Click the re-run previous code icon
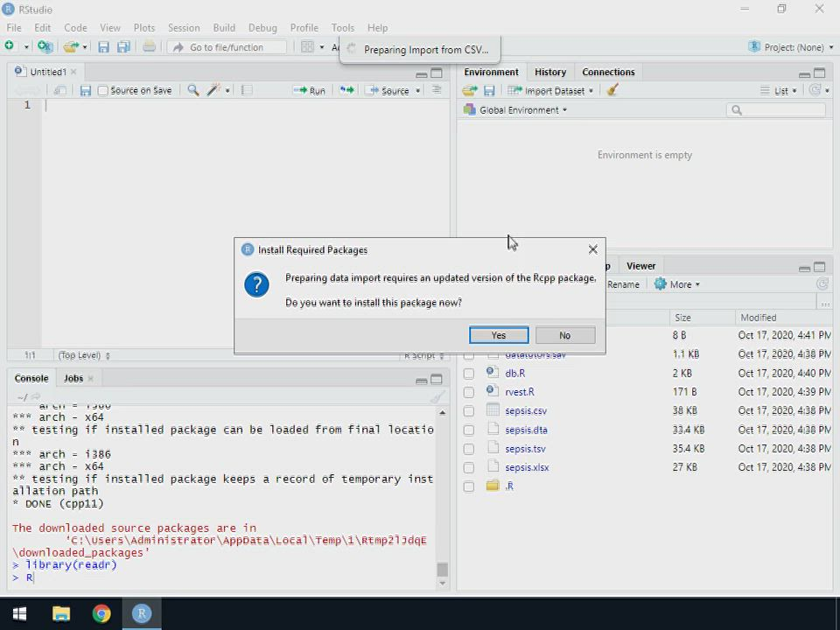Image resolution: width=840 pixels, height=630 pixels. click(346, 90)
